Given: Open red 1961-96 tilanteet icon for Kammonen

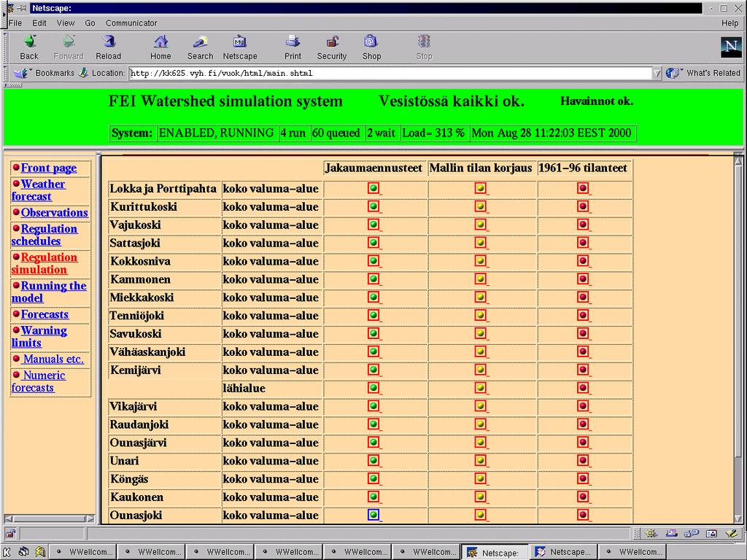Looking at the screenshot, I should click(x=583, y=279).
